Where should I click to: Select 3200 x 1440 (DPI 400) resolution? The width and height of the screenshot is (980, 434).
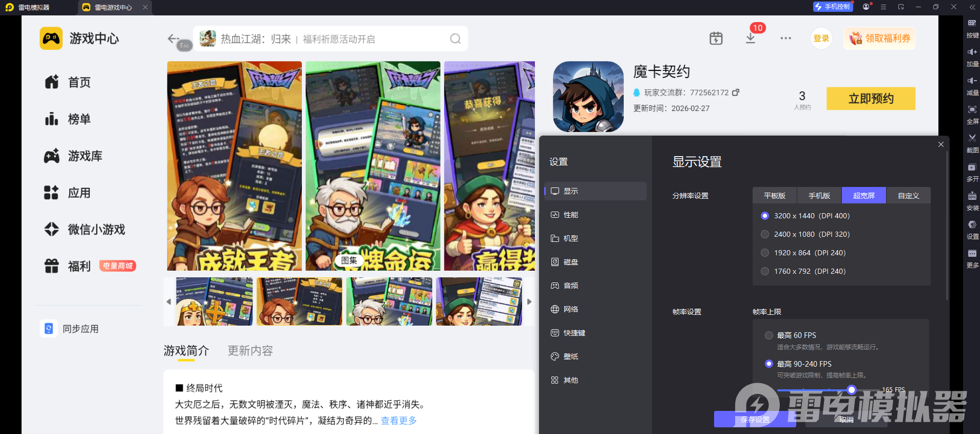pos(805,216)
